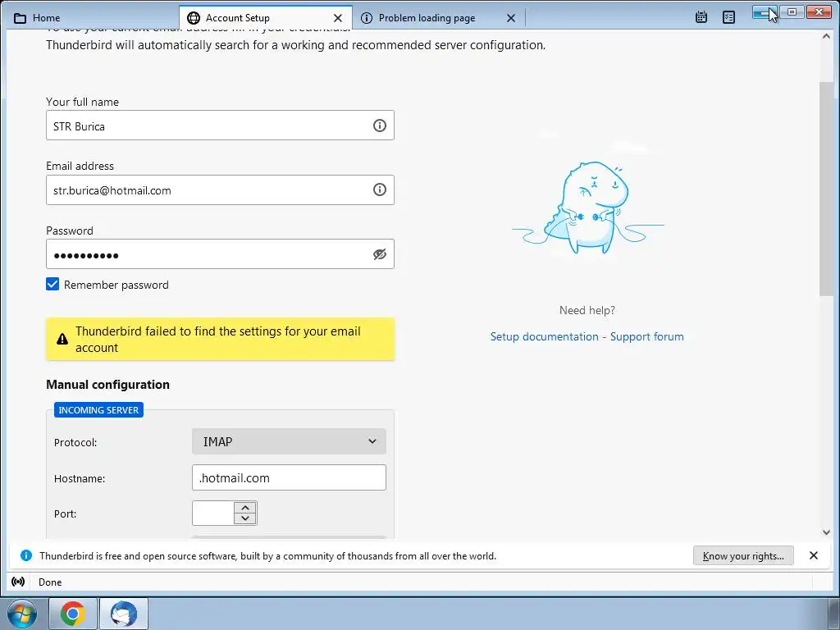The width and height of the screenshot is (840, 630).
Task: Click the dinosaur illustration
Action: coord(588,208)
